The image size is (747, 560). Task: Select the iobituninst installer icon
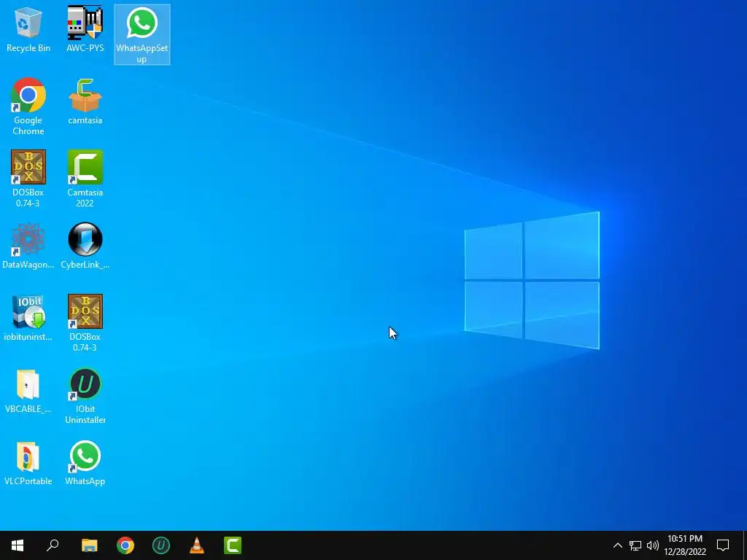[x=28, y=318]
